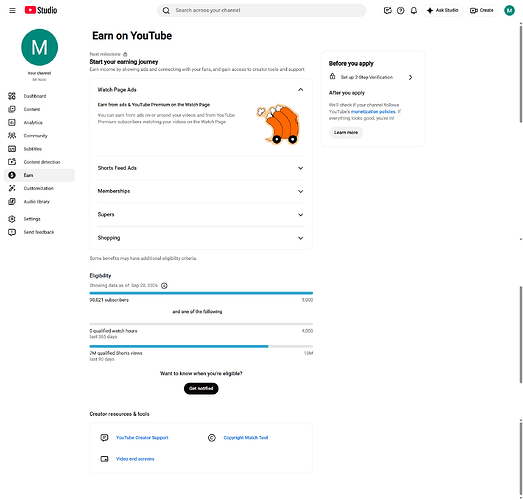
Task: Click the Video end screens icon
Action: click(x=104, y=459)
